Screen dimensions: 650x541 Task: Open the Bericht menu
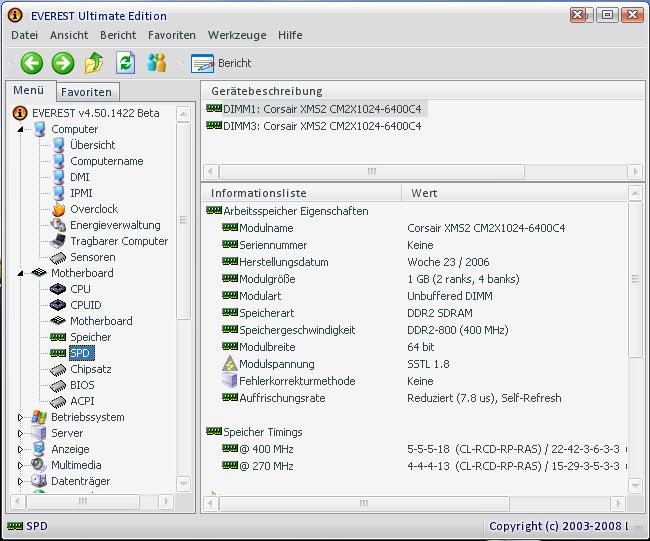[118, 35]
